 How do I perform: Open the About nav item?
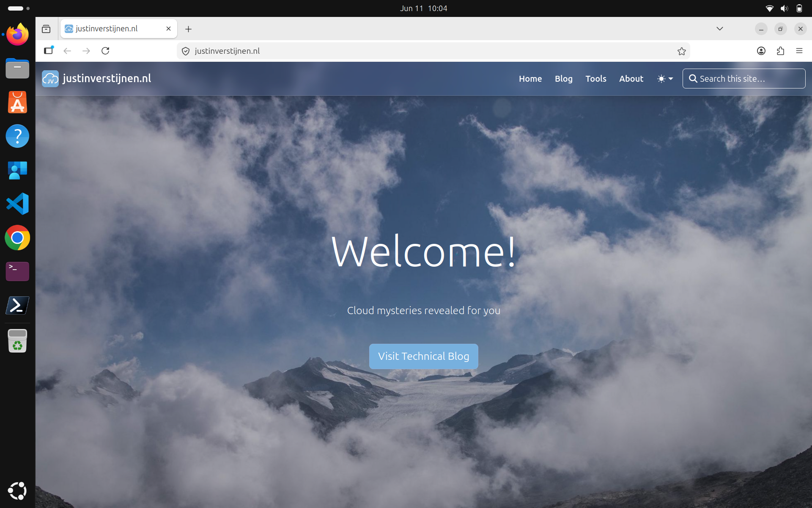(631, 79)
